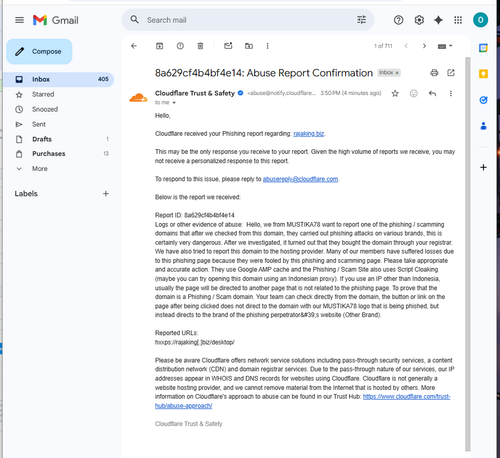Star this message
The width and height of the screenshot is (500, 458).
tap(395, 94)
